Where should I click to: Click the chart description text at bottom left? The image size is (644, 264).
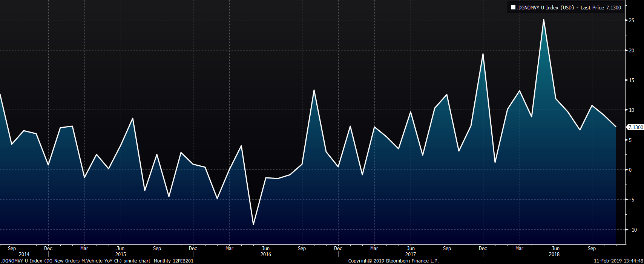(x=97, y=261)
